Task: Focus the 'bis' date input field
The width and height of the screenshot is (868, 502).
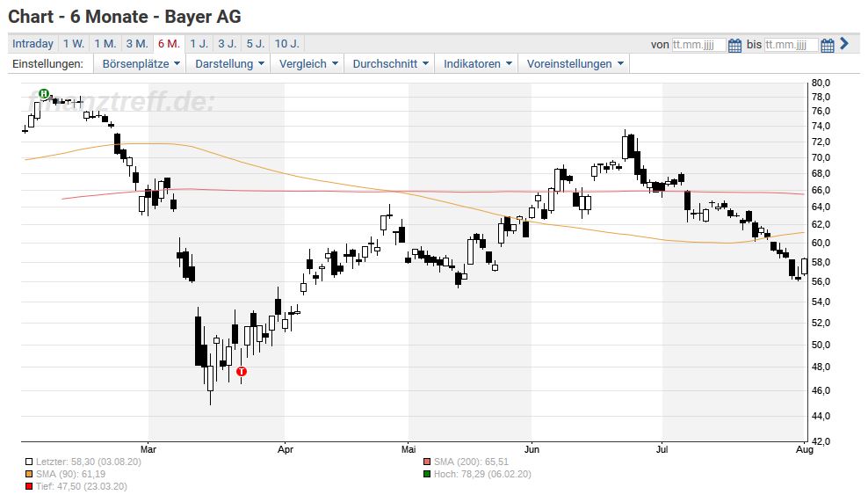Action: coord(791,45)
